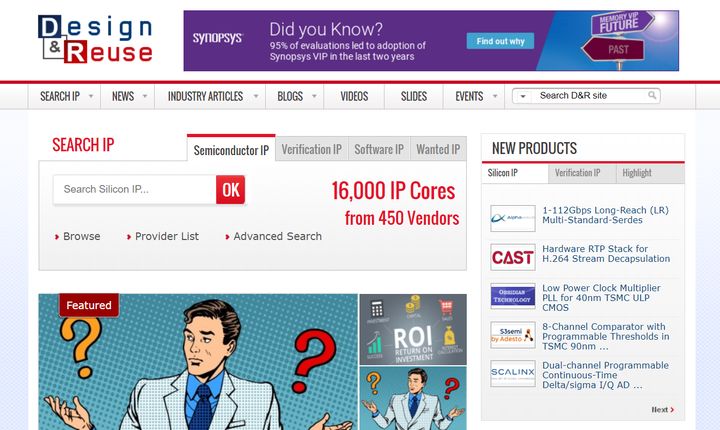Open the large Featured article image
Image resolution: width=720 pixels, height=430 pixels.
[x=198, y=362]
